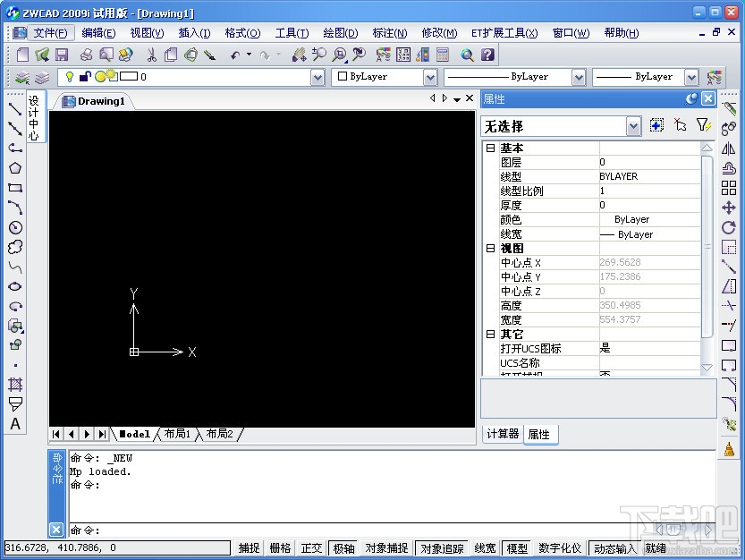Open the 无选择 selection dropdown
Screen dimensions: 745x560
633,126
